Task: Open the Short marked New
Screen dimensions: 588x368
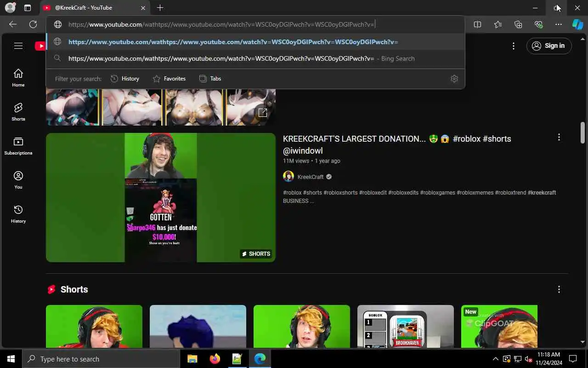Action: point(499,326)
